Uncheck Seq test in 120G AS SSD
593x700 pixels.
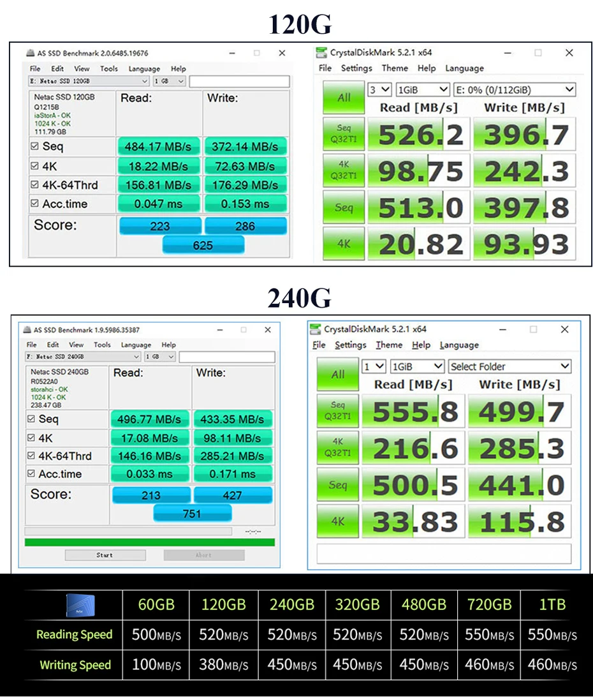[x=35, y=146]
